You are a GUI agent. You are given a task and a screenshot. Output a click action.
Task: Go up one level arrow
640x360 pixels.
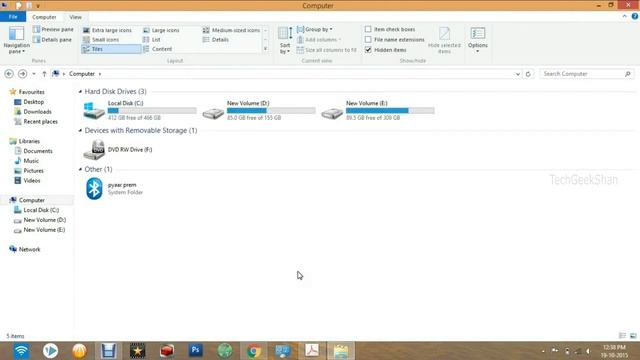(44, 74)
